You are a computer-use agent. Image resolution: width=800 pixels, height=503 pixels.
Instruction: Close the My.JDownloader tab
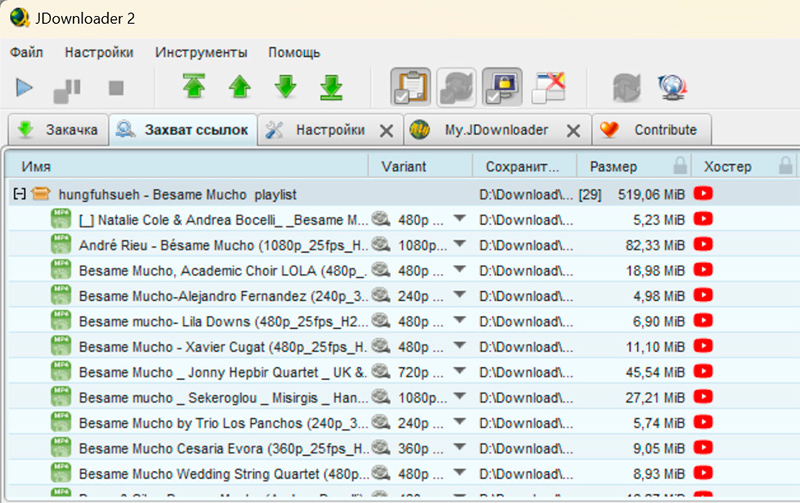(573, 131)
